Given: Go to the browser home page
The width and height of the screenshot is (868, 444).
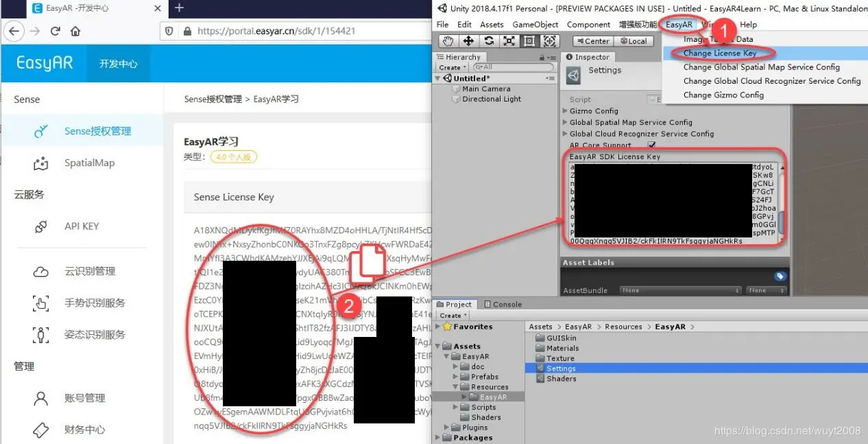Looking at the screenshot, I should [75, 31].
